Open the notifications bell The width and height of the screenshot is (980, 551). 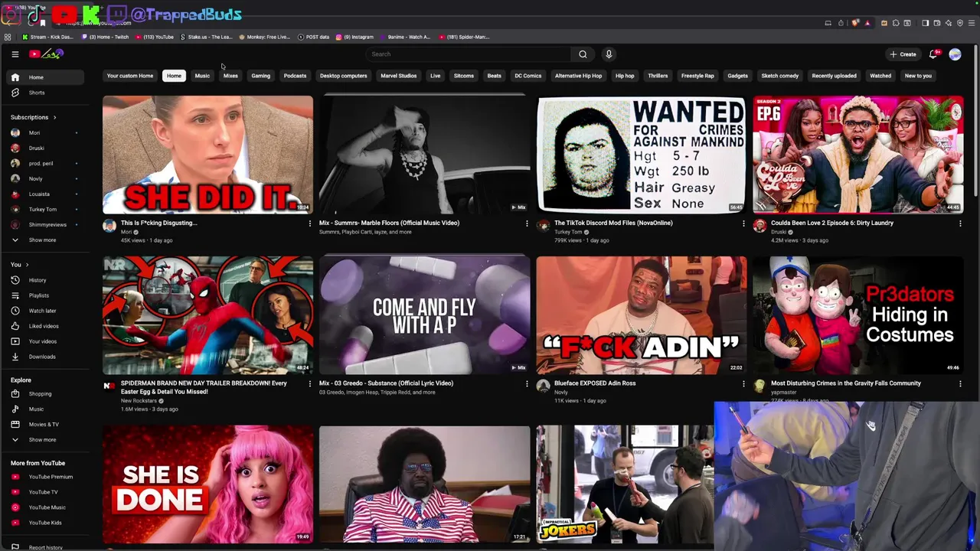click(x=933, y=54)
